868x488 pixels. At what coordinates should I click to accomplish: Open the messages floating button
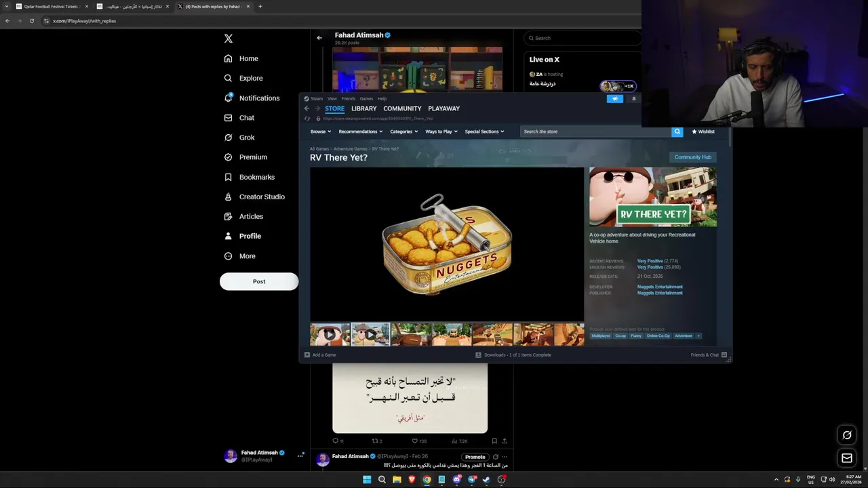[x=847, y=458]
